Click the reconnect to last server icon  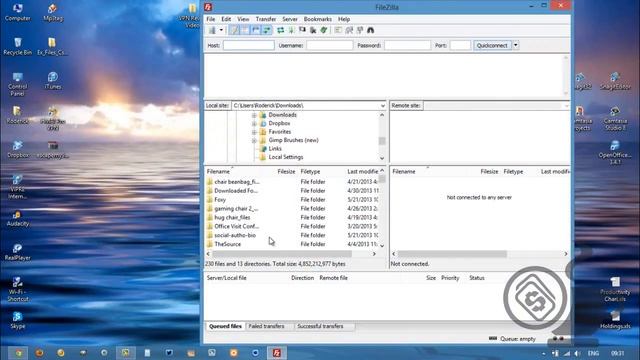[x=324, y=30]
